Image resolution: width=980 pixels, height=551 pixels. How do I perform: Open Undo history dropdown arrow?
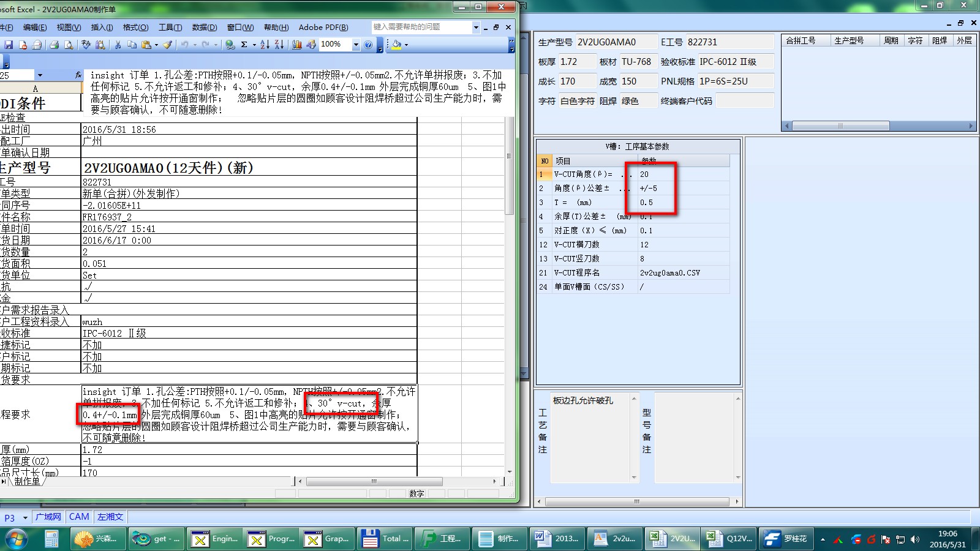(x=195, y=45)
